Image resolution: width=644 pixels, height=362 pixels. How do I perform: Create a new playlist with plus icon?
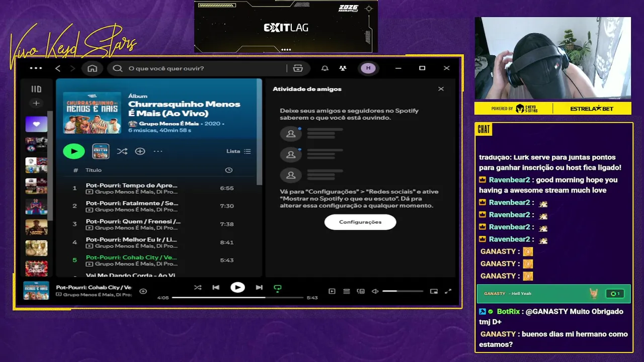(x=36, y=103)
